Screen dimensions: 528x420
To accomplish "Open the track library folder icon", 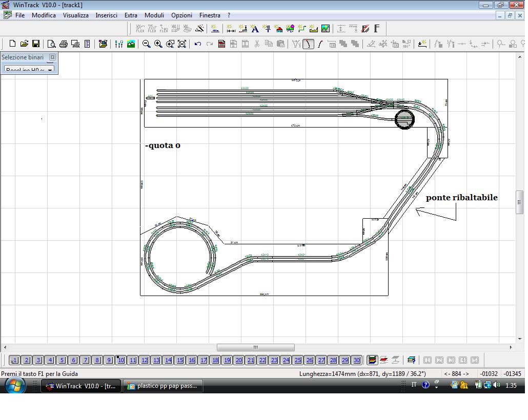I will coord(103,44).
